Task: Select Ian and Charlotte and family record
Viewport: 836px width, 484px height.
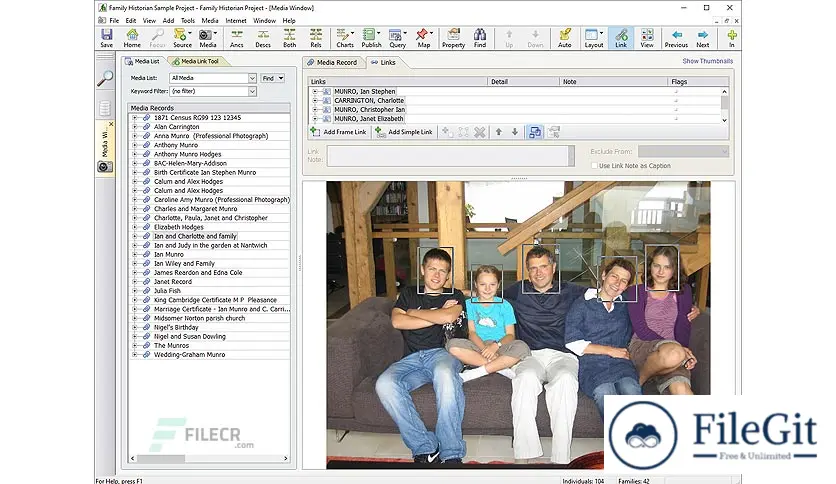Action: [x=195, y=236]
